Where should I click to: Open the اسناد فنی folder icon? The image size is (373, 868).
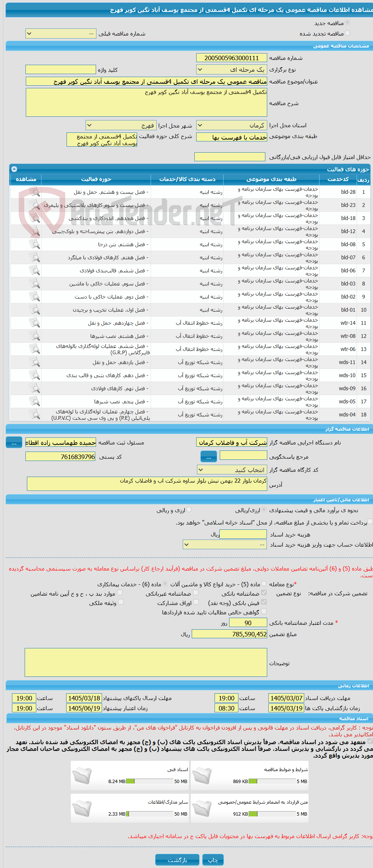(82, 776)
